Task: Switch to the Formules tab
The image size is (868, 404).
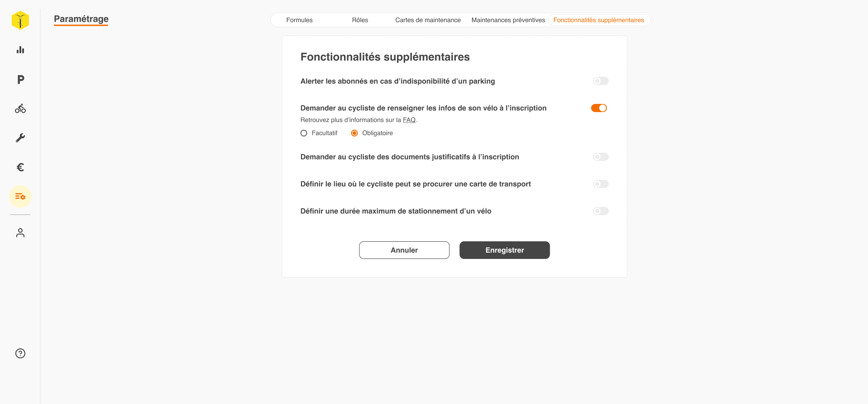Action: [x=299, y=20]
